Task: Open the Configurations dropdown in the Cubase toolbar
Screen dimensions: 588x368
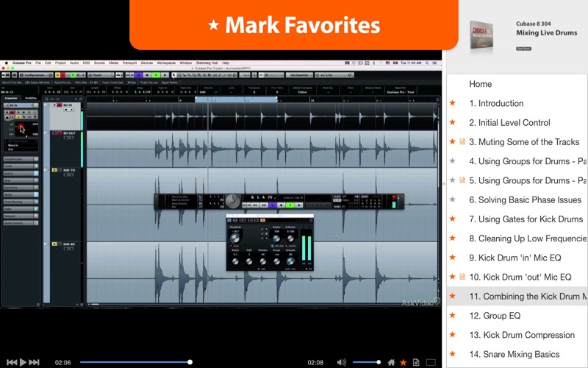Action: [x=36, y=75]
